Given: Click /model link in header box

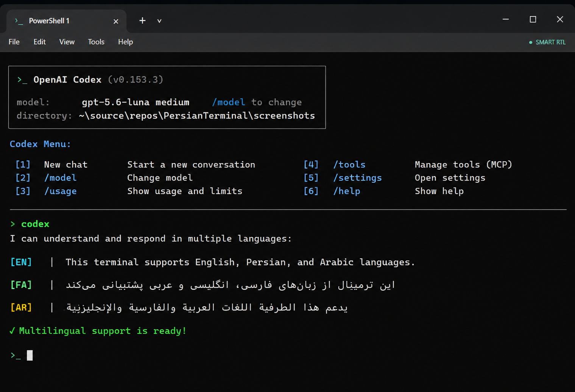Looking at the screenshot, I should (229, 102).
